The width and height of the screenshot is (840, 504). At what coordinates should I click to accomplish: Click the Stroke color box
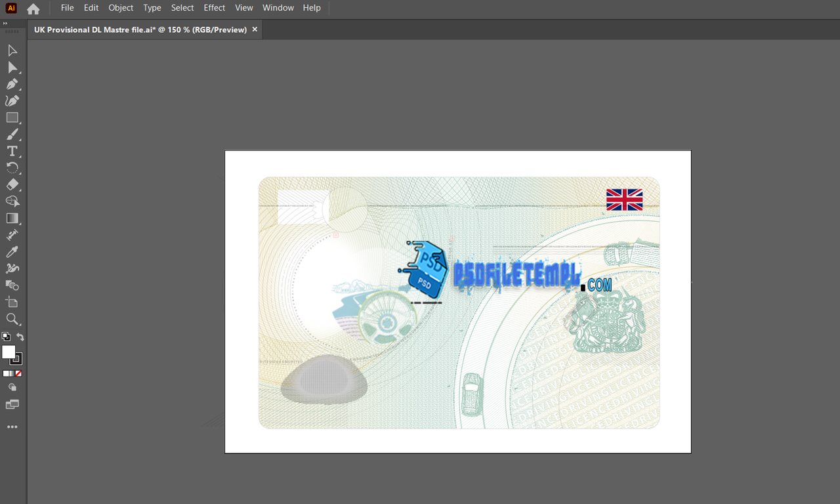coord(16,359)
